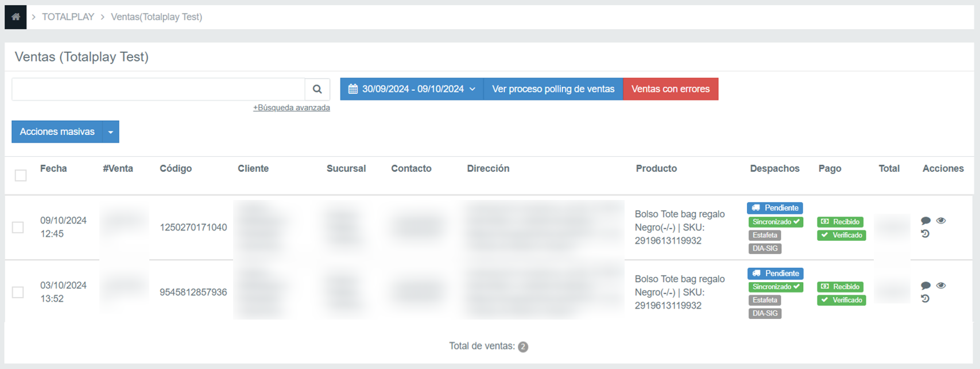This screenshot has width=980, height=369.
Task: Go to TOTALPLAY breadcrumb
Action: click(68, 17)
